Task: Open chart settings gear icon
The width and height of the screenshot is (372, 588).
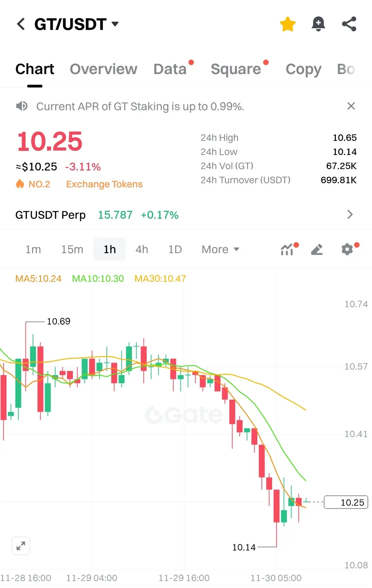Action: click(347, 249)
